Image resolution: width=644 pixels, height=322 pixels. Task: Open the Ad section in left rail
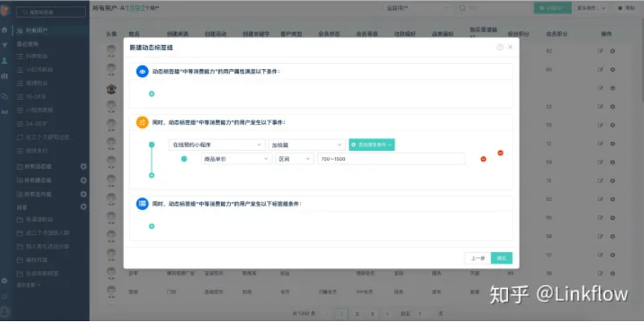(x=5, y=112)
